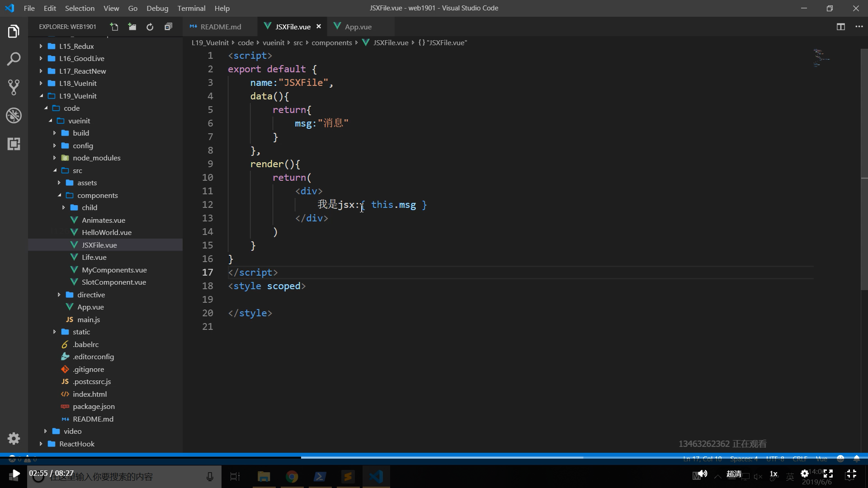Open Chrome from the taskbar
This screenshot has width=868, height=488.
[x=292, y=477]
